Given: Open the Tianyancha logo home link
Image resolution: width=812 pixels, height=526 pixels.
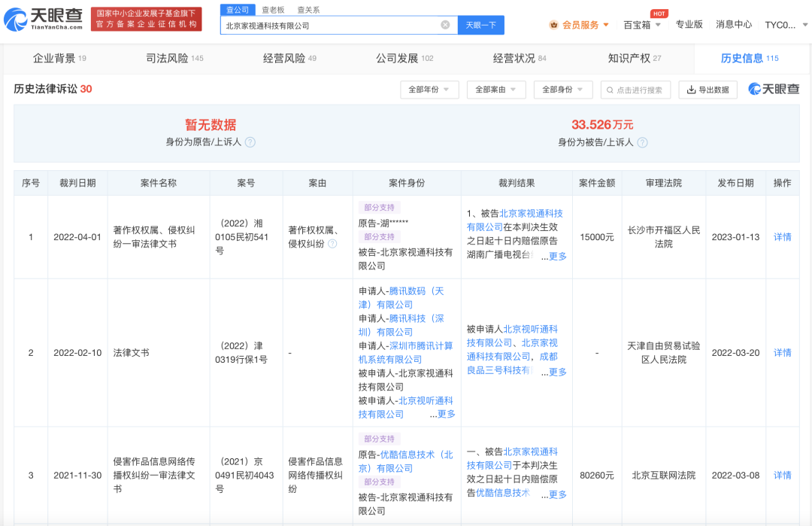Looking at the screenshot, I should tap(44, 19).
